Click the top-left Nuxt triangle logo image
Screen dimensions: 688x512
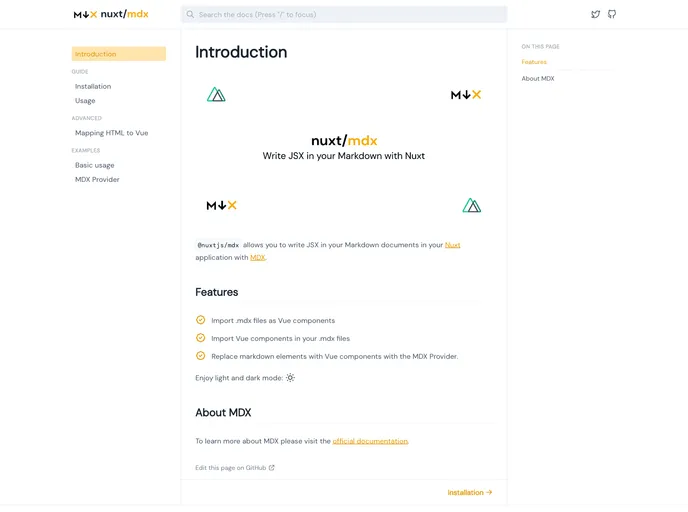click(x=216, y=94)
